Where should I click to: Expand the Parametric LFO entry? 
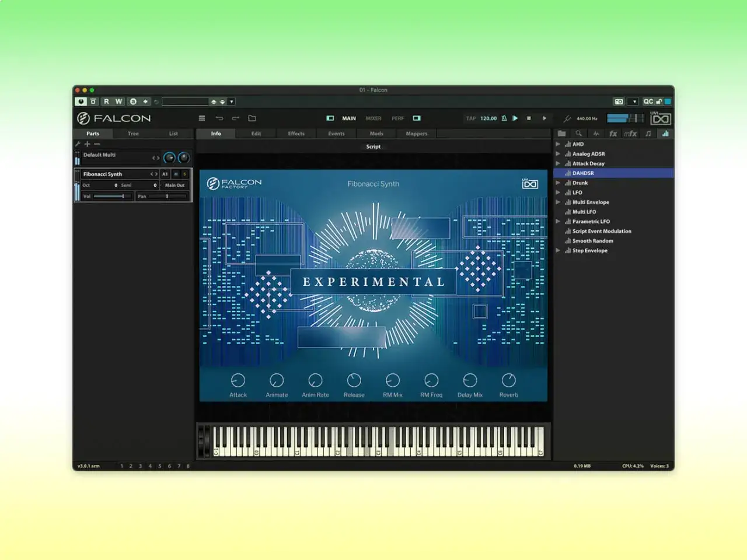pyautogui.click(x=558, y=222)
